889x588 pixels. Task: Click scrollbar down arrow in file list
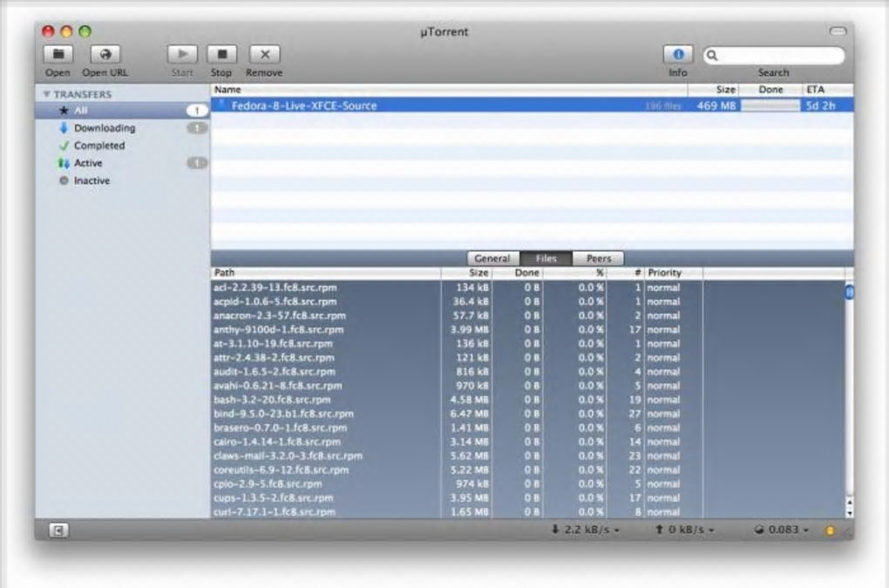pyautogui.click(x=849, y=513)
